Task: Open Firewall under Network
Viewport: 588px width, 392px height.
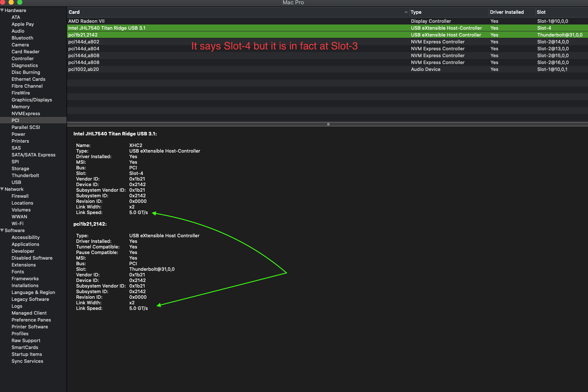Action: coord(20,196)
